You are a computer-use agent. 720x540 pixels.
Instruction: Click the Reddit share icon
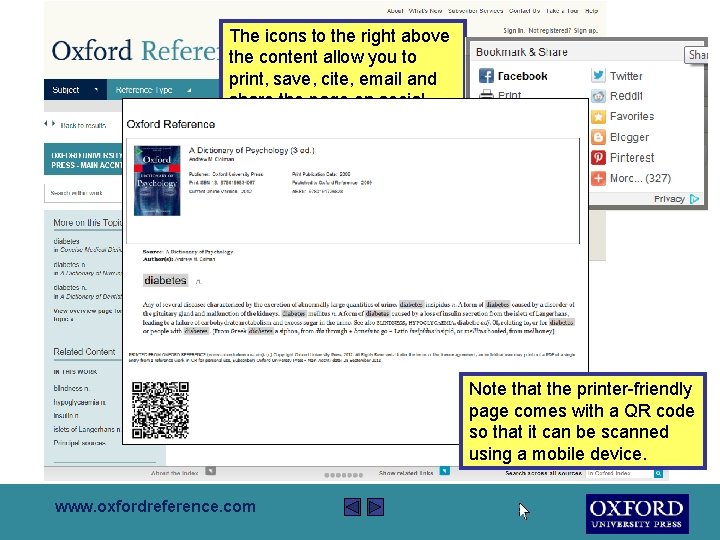(x=598, y=96)
